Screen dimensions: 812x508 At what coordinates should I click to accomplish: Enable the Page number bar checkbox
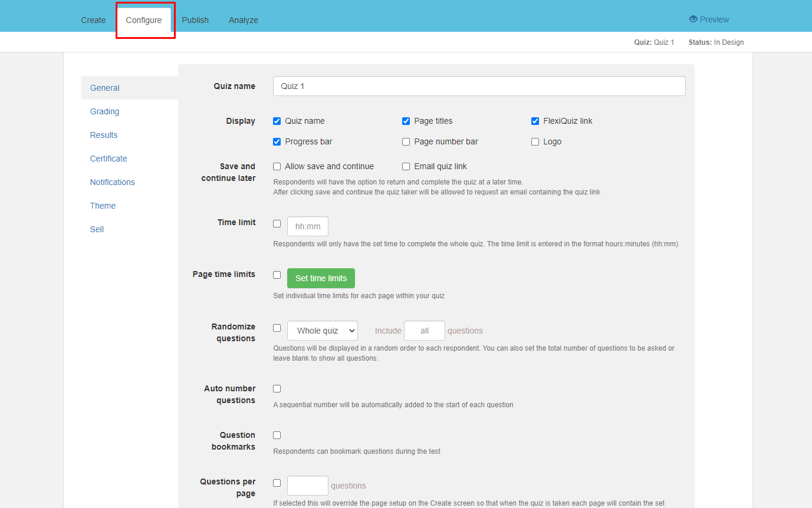[x=406, y=141]
